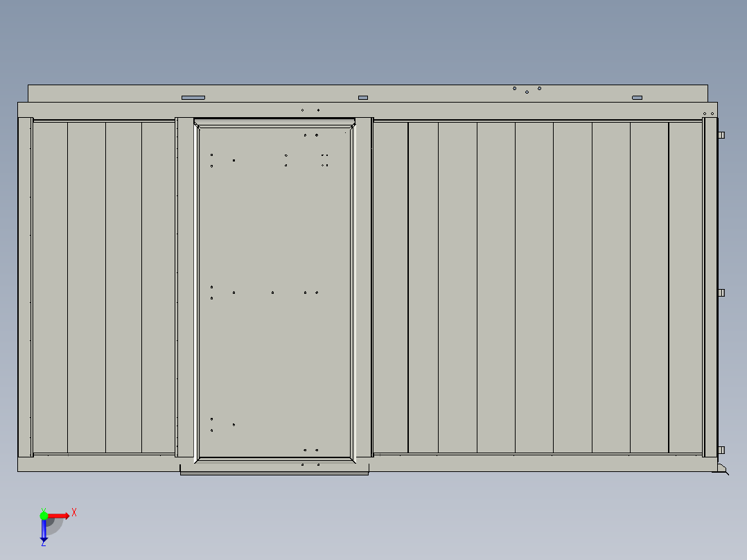This screenshot has height=560, width=747.
Task: Select the small slot at top rail's right
Action: pyautogui.click(x=637, y=98)
